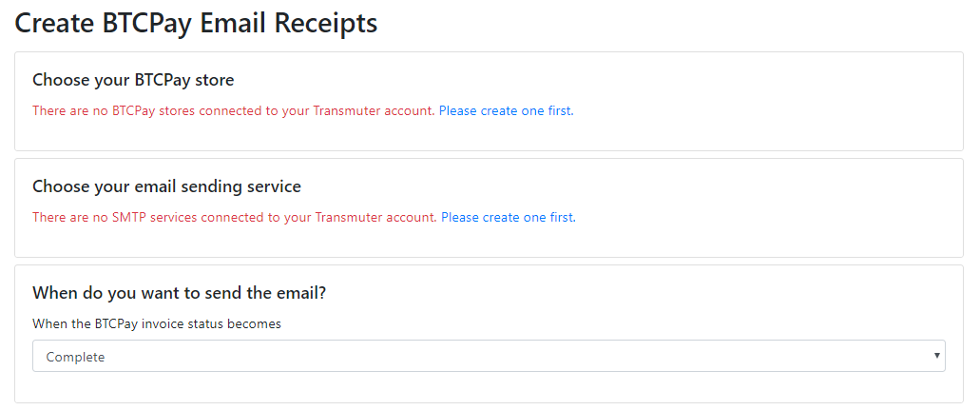Screen dimensions: 980x410
Task: Click 'Please create one first' for SMTP services
Action: pyautogui.click(x=509, y=218)
